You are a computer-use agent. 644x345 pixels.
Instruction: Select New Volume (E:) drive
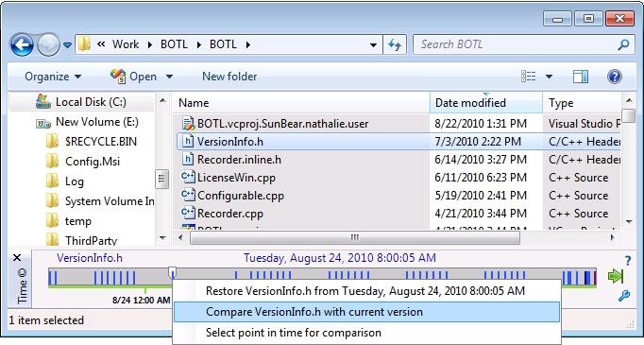tap(97, 122)
